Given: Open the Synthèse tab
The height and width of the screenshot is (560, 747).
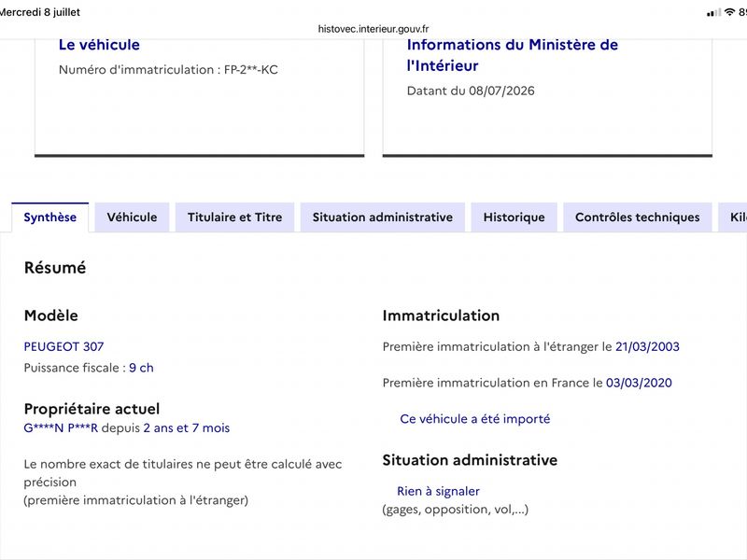Looking at the screenshot, I should (50, 217).
